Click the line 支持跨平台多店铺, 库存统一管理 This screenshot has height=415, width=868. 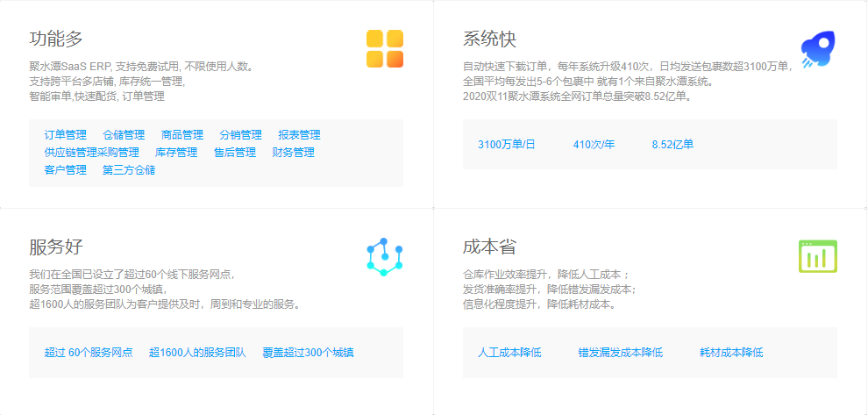point(107,82)
